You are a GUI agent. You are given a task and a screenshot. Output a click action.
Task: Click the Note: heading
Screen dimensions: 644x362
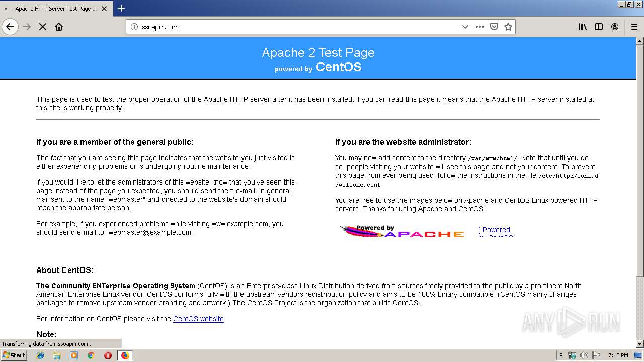(46, 334)
